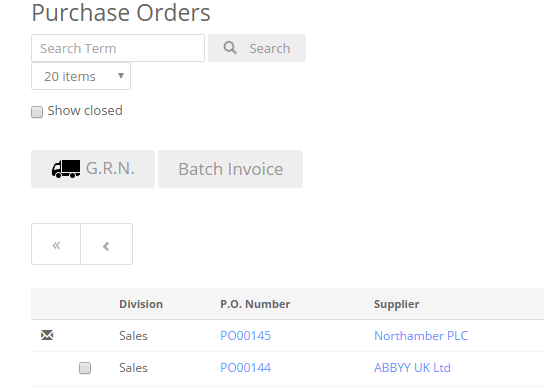The height and width of the screenshot is (390, 544).
Task: Sort by the Division column header
Action: pyautogui.click(x=141, y=304)
